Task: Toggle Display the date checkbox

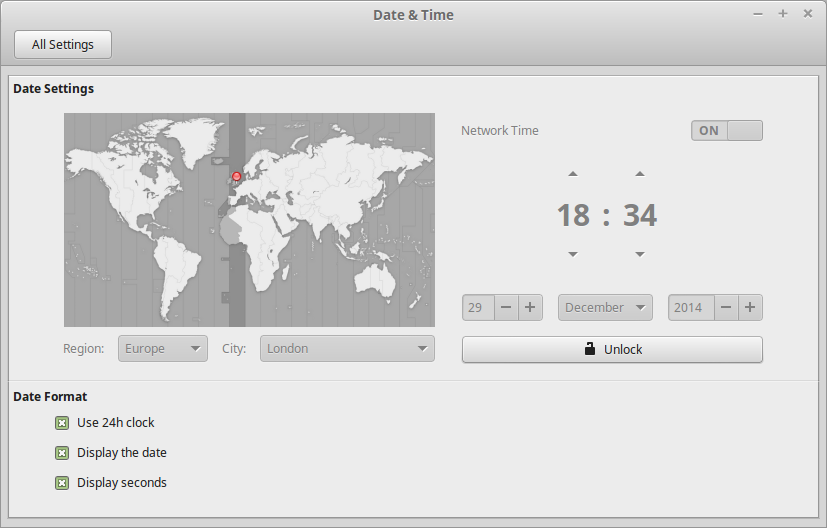Action: [x=62, y=453]
